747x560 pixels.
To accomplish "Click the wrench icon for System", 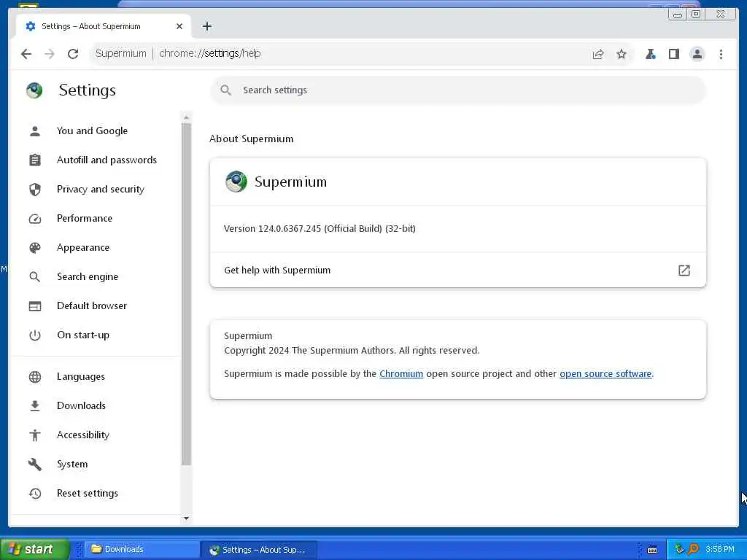I will coord(35,464).
